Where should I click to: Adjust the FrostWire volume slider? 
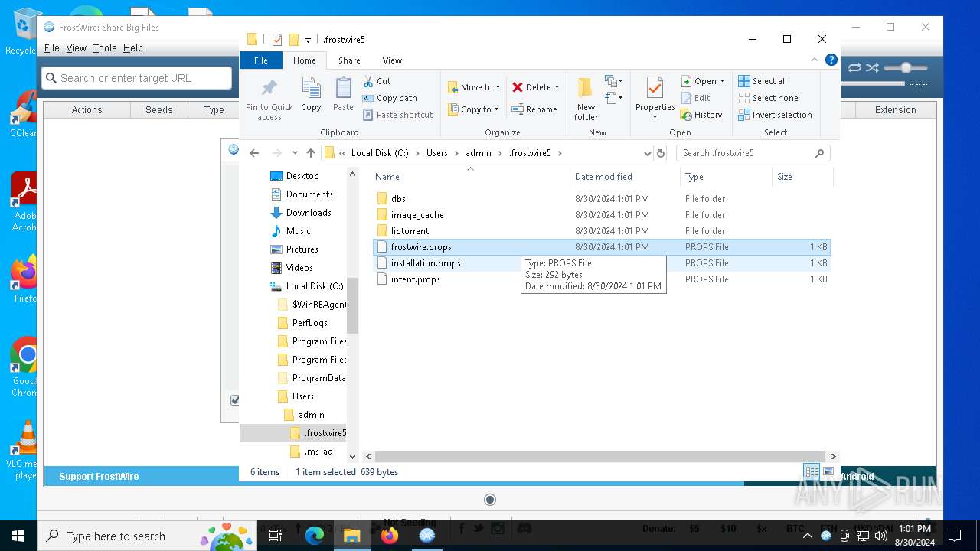pyautogui.click(x=906, y=68)
